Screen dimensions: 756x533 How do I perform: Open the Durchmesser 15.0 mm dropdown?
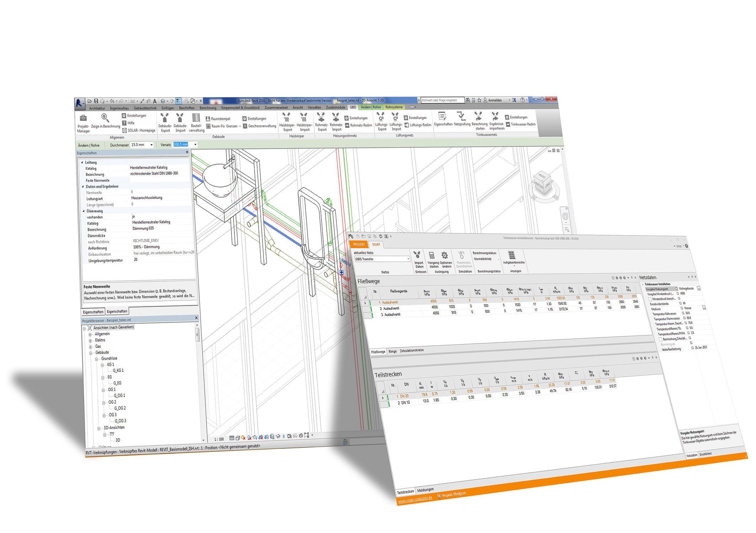[x=152, y=145]
